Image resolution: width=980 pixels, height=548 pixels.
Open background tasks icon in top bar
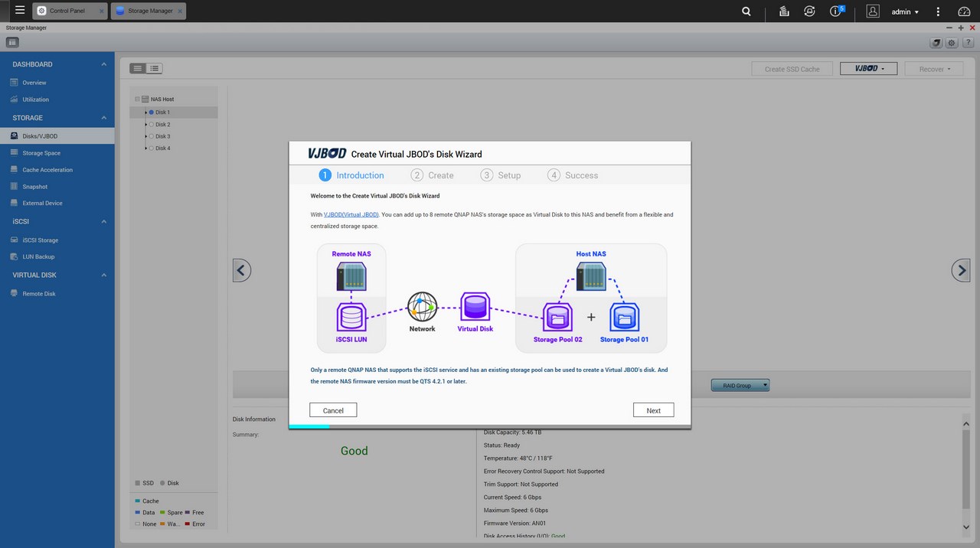pos(784,11)
